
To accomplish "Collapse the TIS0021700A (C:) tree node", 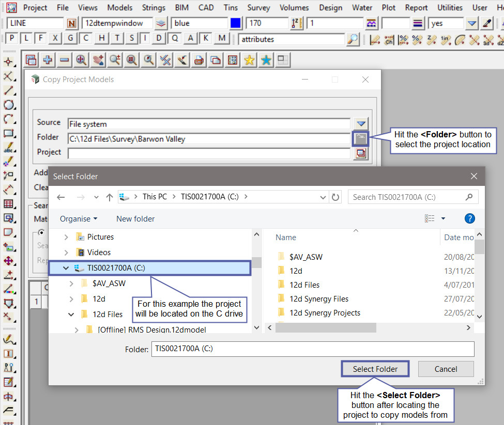I will click(66, 268).
